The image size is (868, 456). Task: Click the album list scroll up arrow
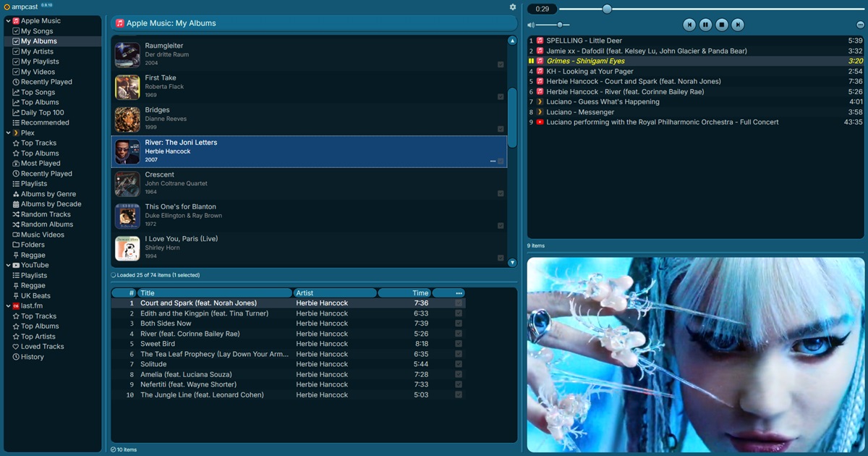(x=512, y=41)
